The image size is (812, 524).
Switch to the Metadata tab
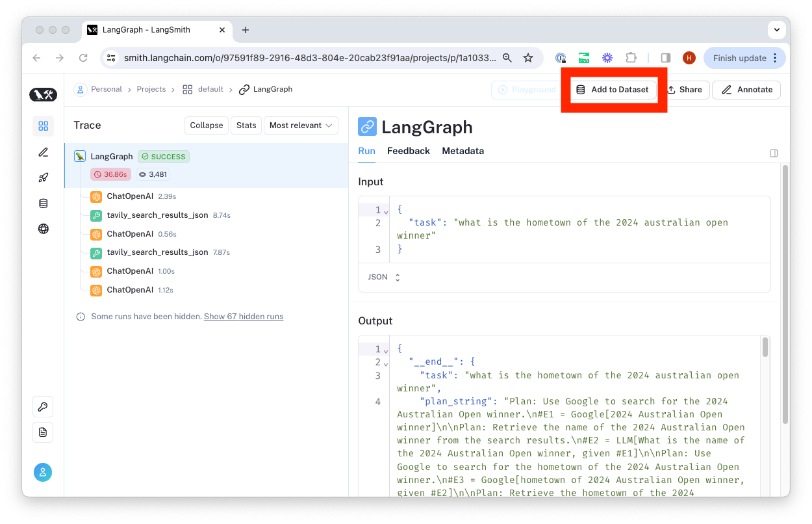click(463, 151)
